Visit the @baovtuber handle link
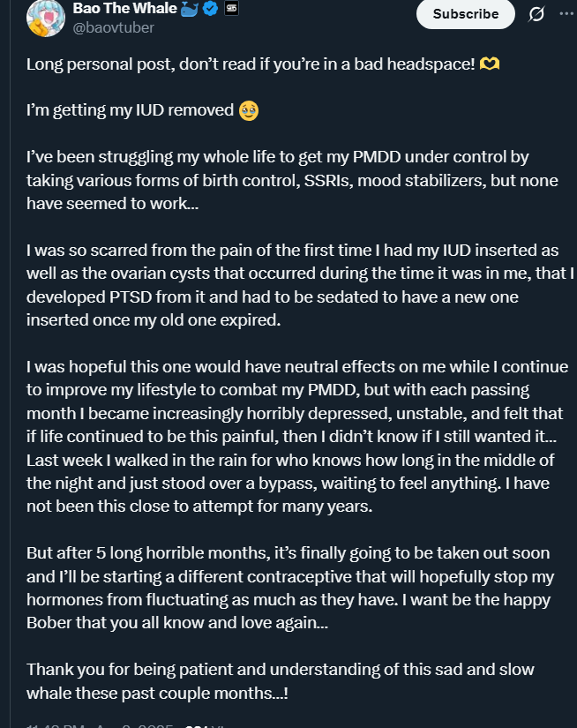The height and width of the screenshot is (728, 577). point(113,28)
